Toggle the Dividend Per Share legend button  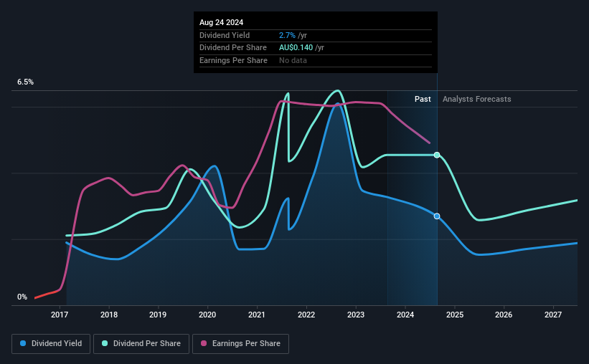(x=141, y=344)
